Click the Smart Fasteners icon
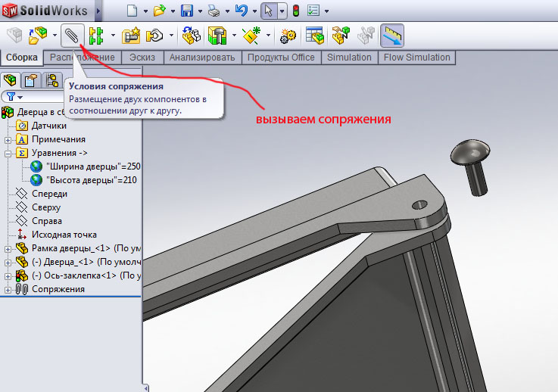The height and width of the screenshot is (392, 558). point(132,35)
